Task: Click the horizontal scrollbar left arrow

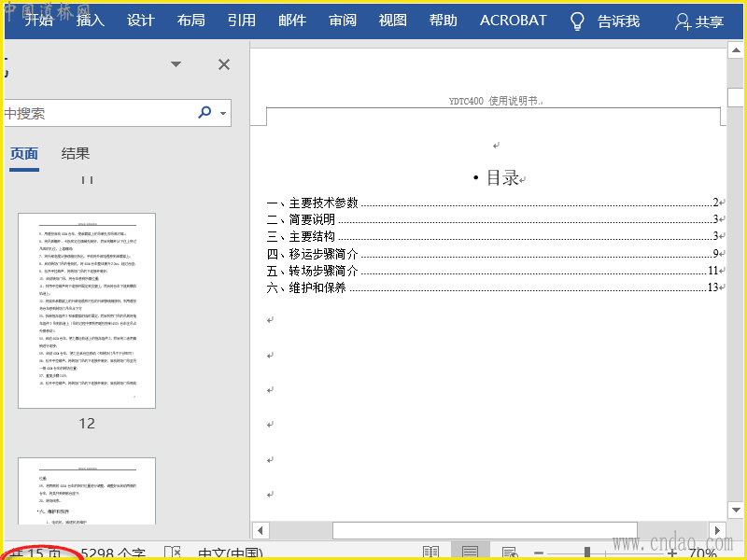Action: (261, 530)
